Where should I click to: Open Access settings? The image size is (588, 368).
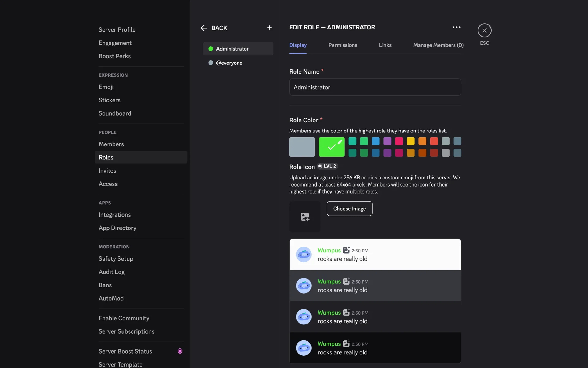pyautogui.click(x=141, y=184)
